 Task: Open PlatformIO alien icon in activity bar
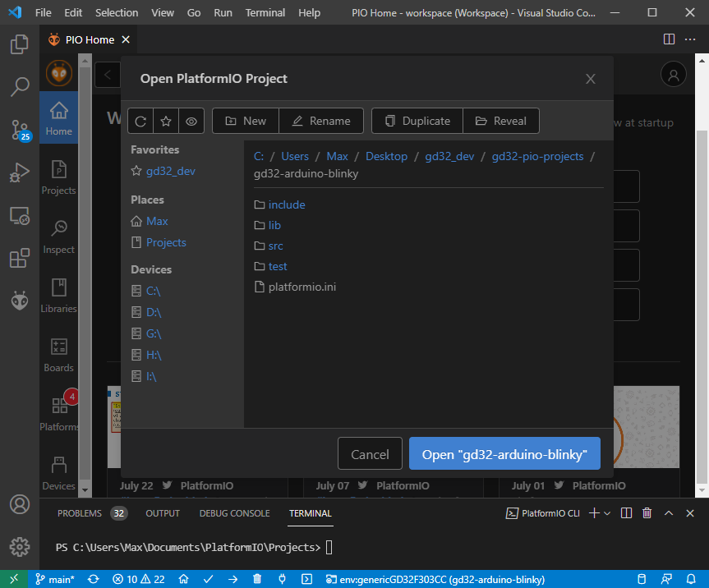pyautogui.click(x=20, y=301)
